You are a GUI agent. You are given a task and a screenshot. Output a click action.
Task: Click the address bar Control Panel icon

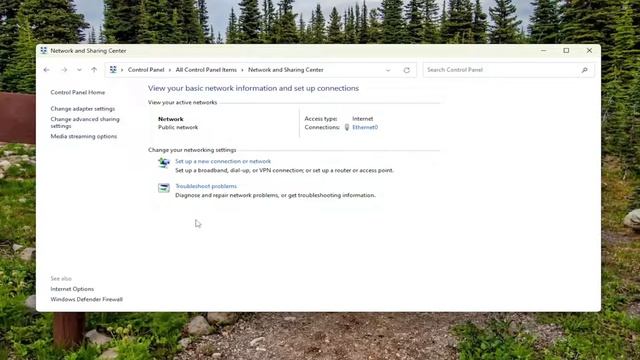click(113, 70)
